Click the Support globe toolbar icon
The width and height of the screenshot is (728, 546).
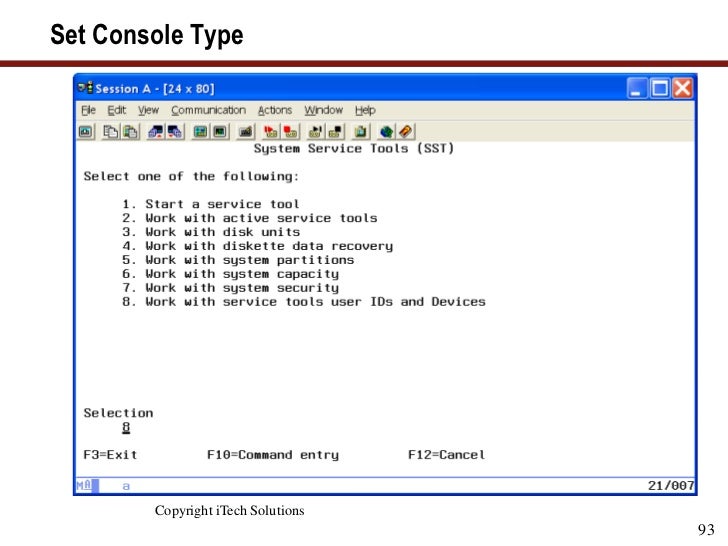tap(386, 132)
